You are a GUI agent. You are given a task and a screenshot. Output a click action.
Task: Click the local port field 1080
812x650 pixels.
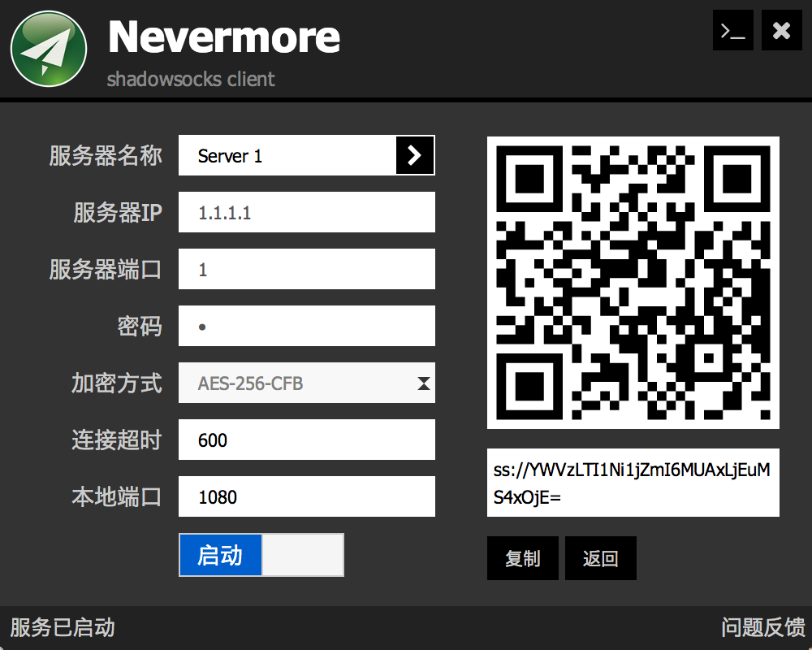(x=307, y=496)
